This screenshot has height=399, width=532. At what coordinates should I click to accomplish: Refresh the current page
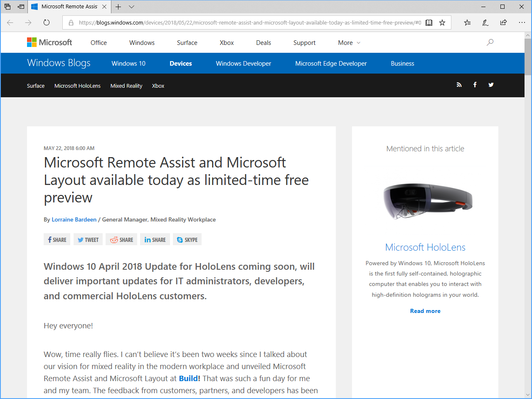47,22
